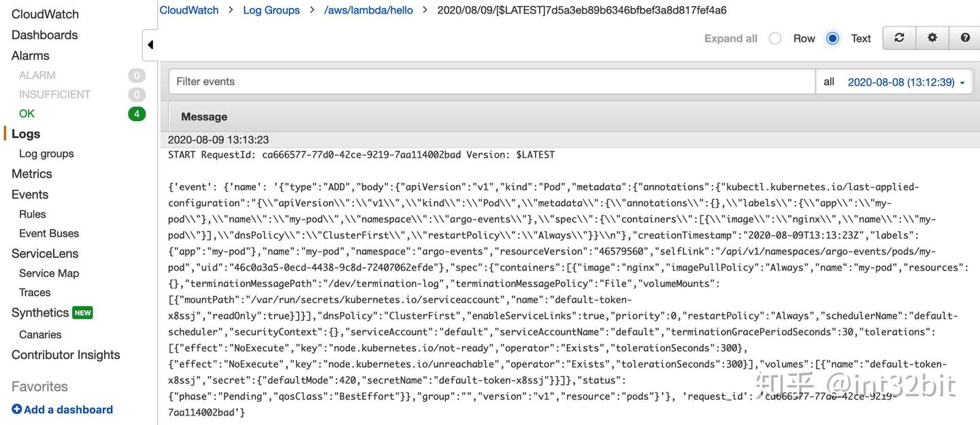Open Event Buses in the sidebar
980x425 pixels.
49,233
